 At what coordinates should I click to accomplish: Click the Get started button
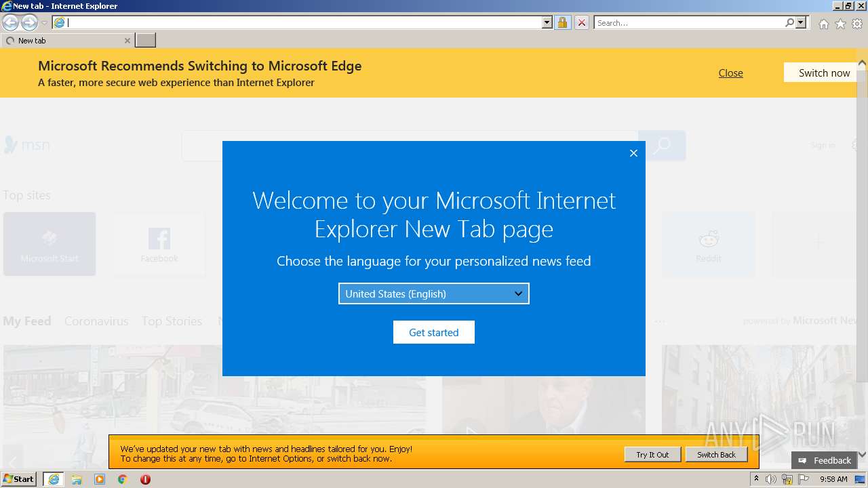pyautogui.click(x=434, y=332)
